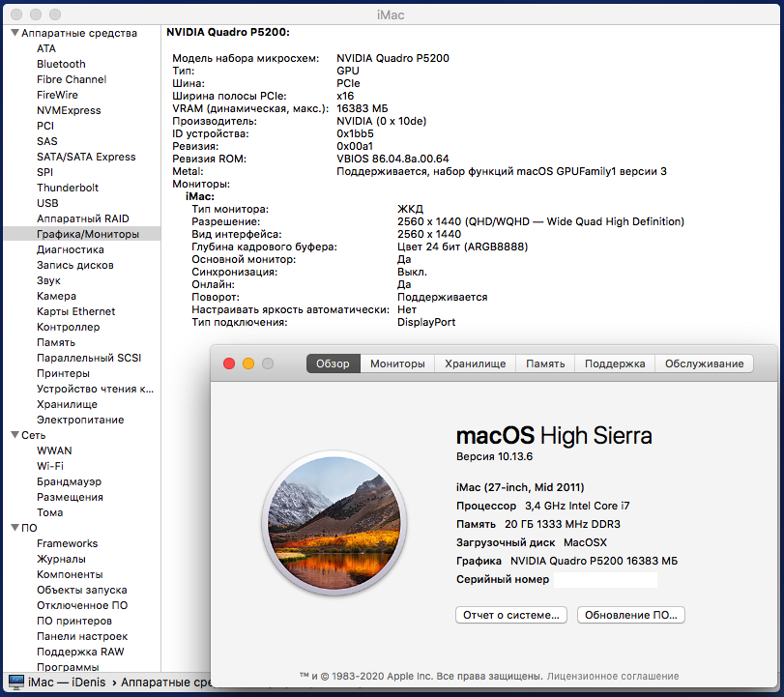Open the Обслуживание tab

[704, 363]
